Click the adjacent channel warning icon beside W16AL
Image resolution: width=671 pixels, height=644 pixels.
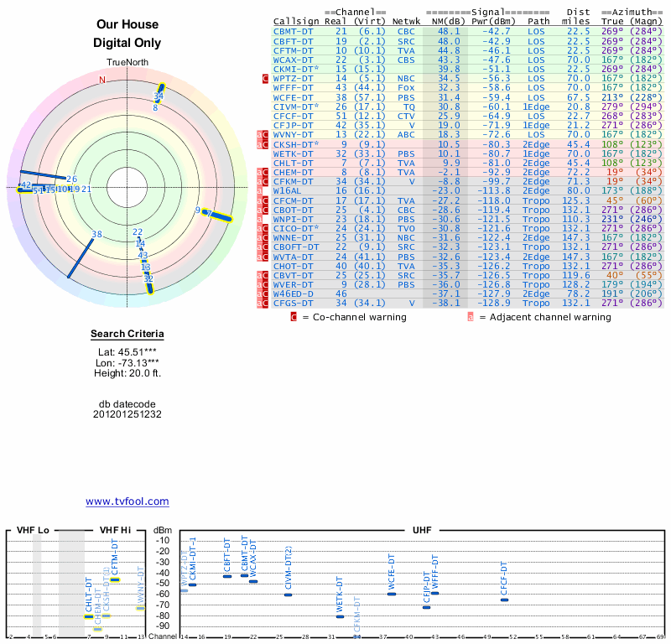(259, 191)
